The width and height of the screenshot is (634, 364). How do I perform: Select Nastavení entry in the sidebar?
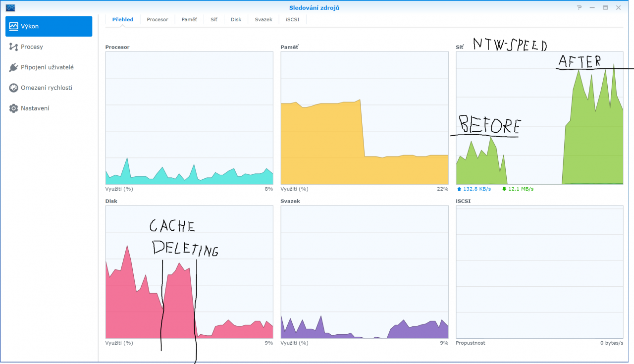(36, 108)
